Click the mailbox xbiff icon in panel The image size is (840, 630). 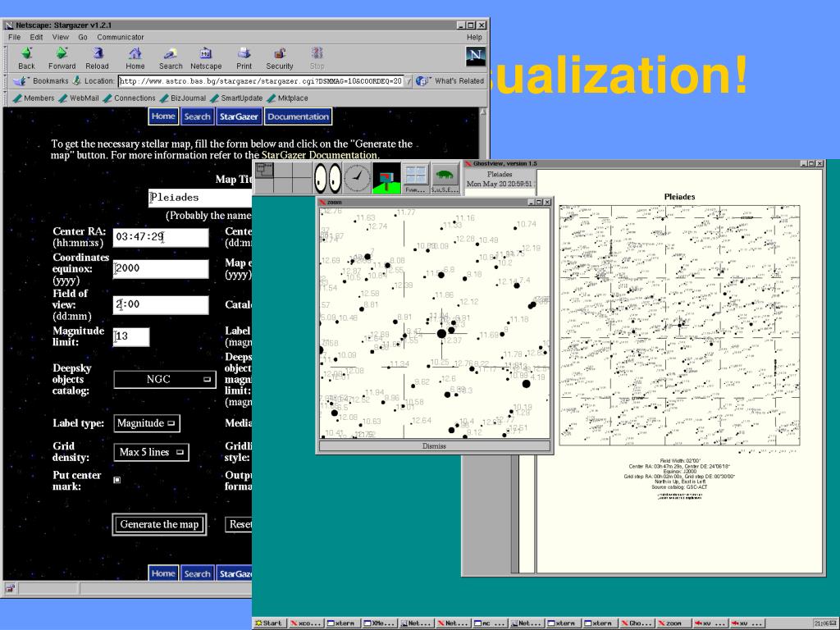point(386,178)
